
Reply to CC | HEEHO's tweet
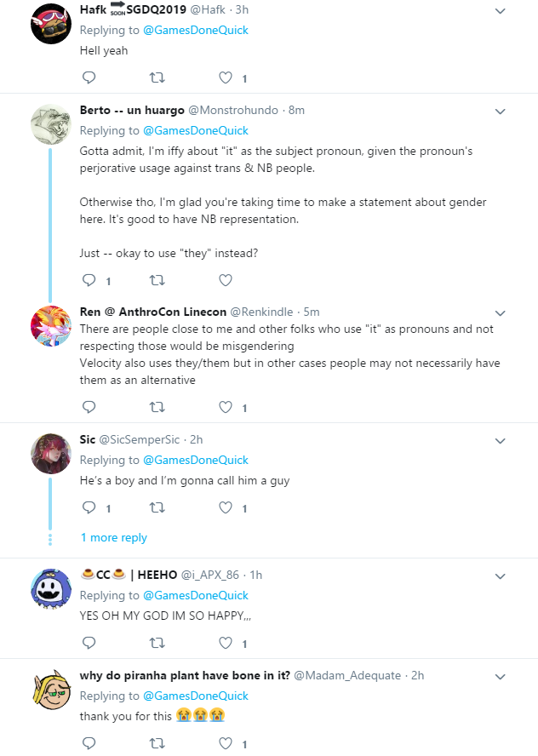[89, 643]
